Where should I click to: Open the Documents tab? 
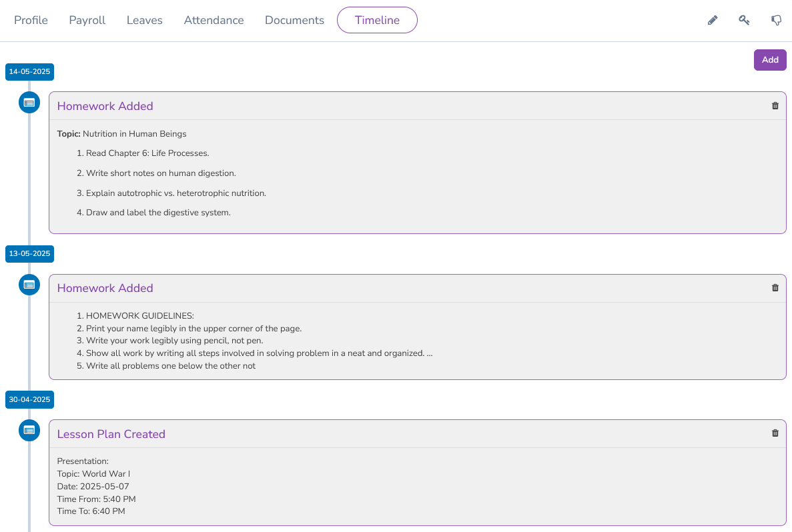click(294, 20)
